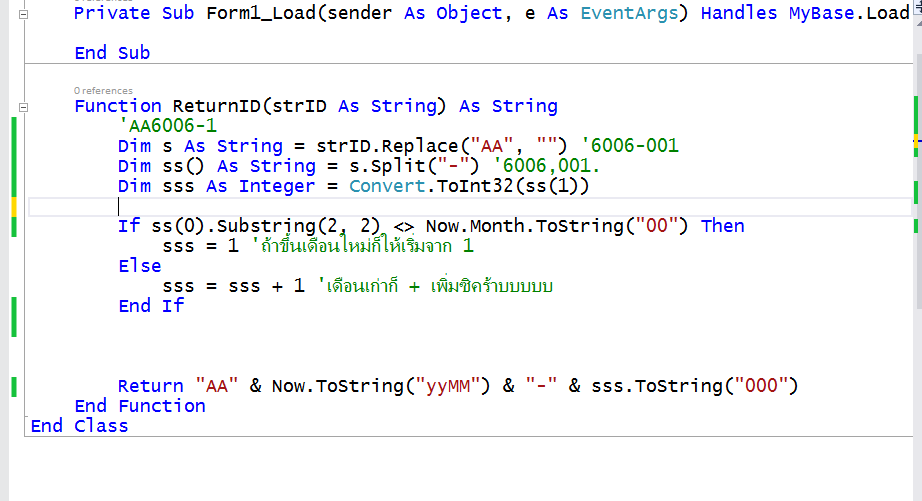Click the comment 'AA6006-1

coord(168,126)
